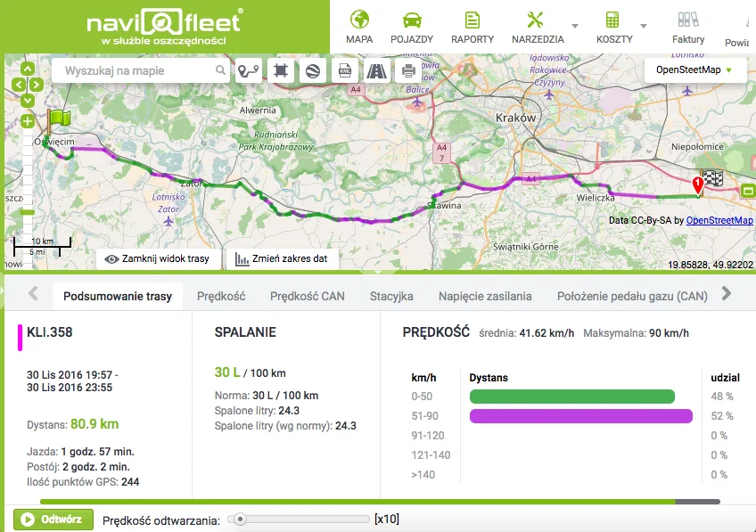Click the green start flag marker

59,121
